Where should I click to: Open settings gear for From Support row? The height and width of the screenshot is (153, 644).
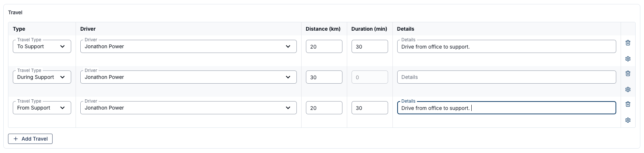tap(628, 120)
